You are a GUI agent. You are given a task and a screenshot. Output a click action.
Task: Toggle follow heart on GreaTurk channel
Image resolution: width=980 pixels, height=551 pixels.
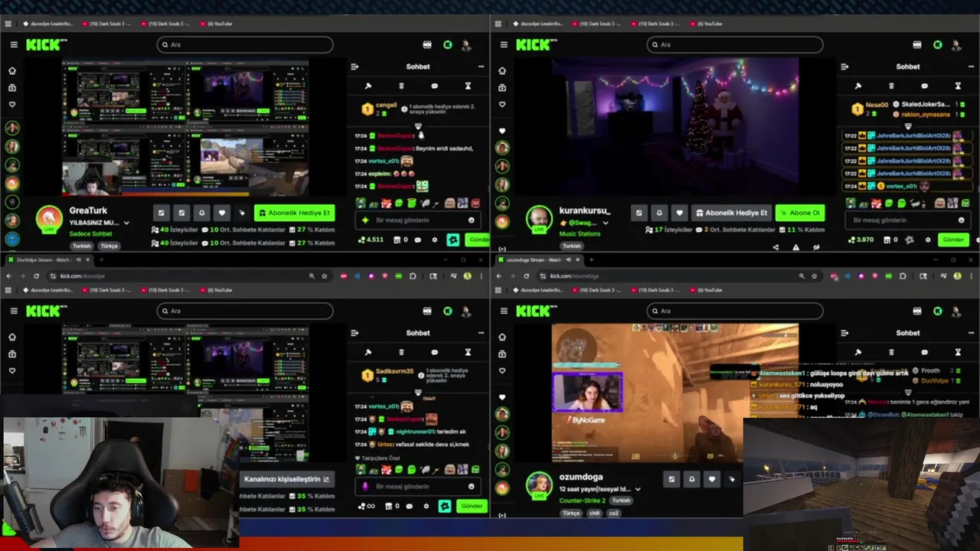pyautogui.click(x=222, y=213)
